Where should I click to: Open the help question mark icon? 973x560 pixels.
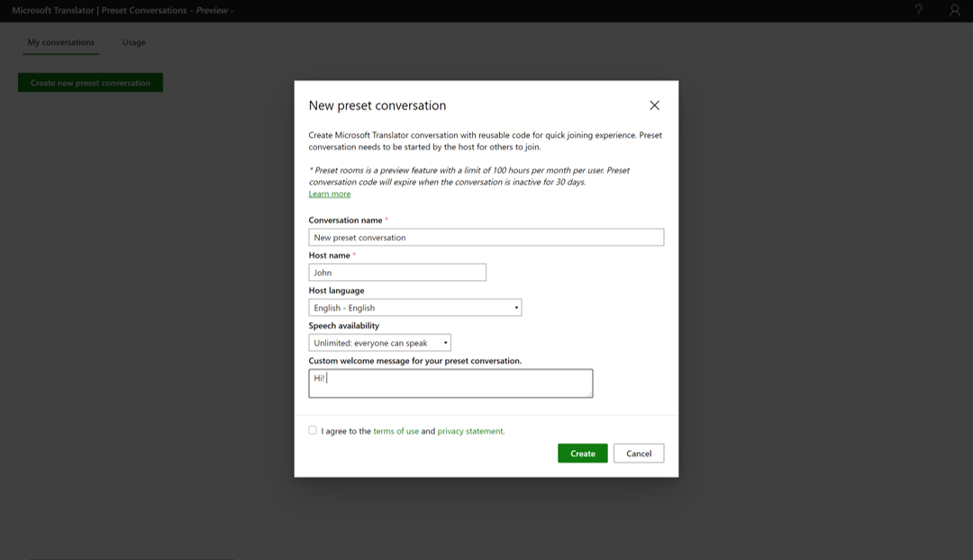click(x=919, y=10)
